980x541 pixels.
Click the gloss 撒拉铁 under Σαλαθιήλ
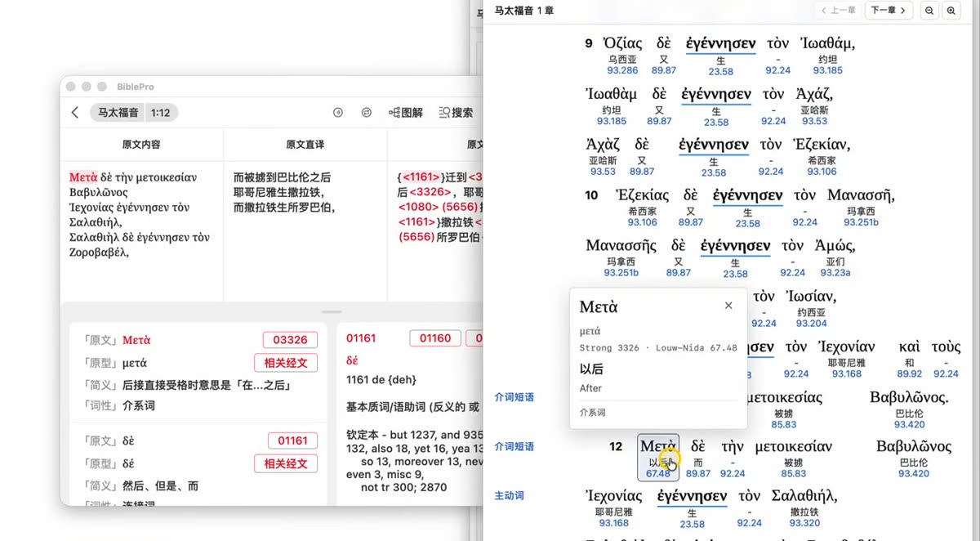coord(804,512)
